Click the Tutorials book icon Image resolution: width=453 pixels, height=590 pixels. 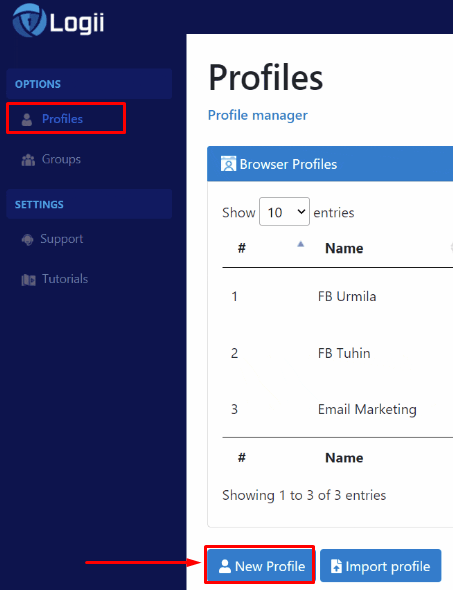[29, 280]
